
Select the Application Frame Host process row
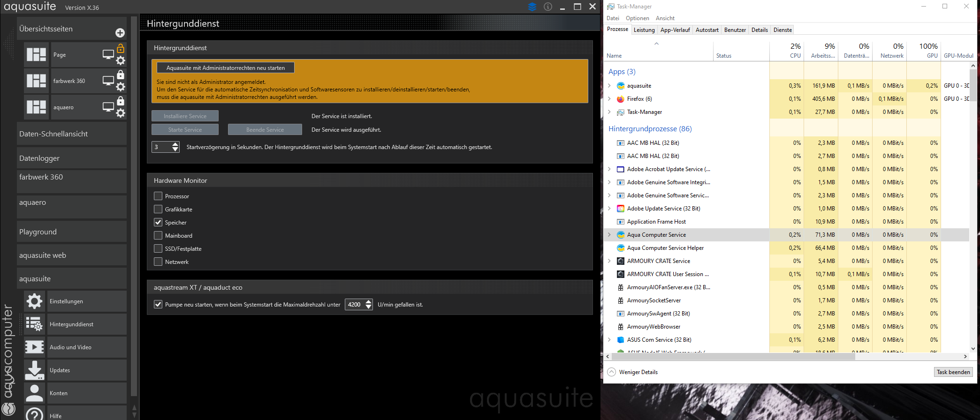click(787, 222)
